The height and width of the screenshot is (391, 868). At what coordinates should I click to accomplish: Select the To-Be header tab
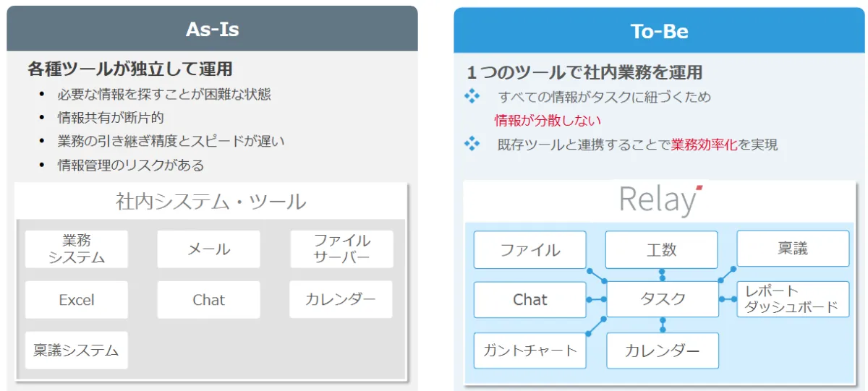pos(659,31)
